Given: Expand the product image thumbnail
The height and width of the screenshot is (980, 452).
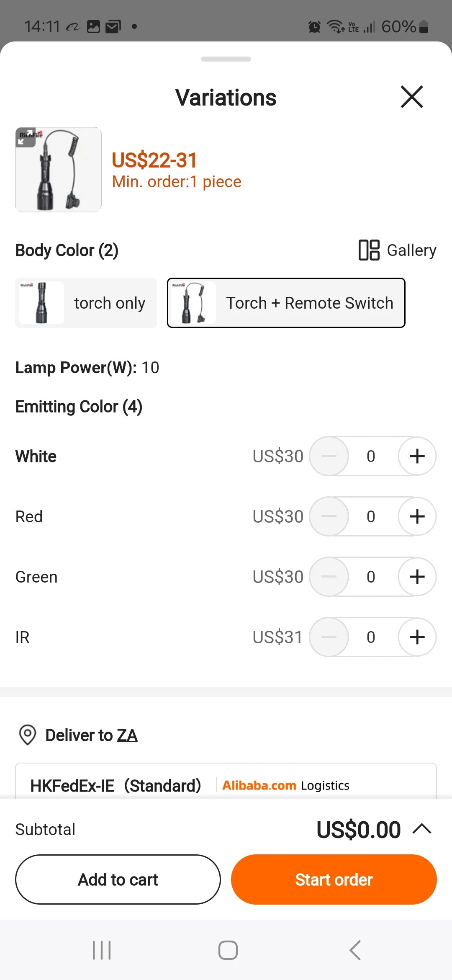Looking at the screenshot, I should [26, 137].
